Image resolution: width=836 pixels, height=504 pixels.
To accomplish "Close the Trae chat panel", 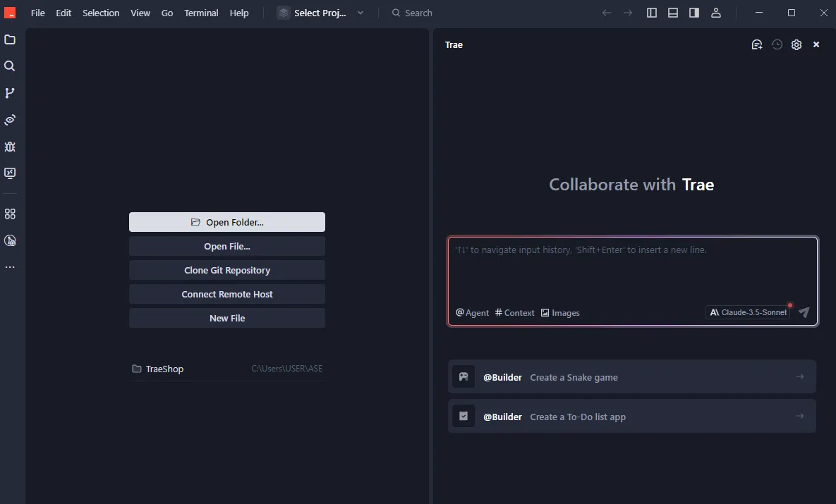I will pos(816,44).
